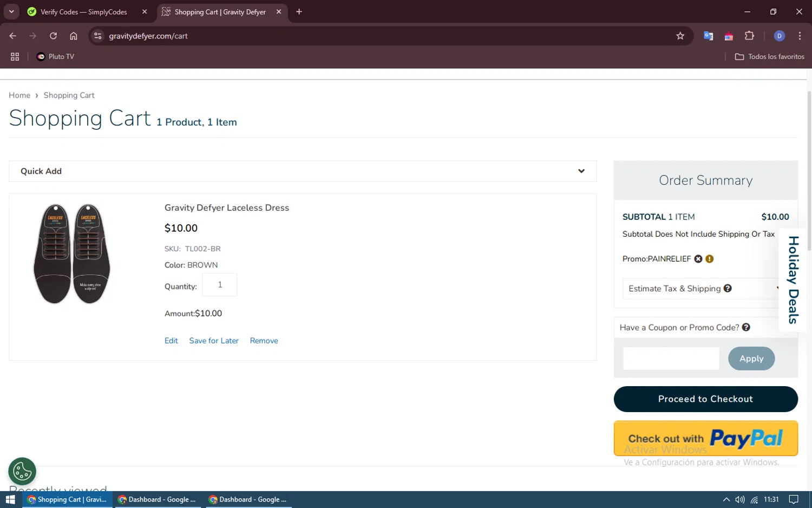Click the page vertical scrollbar
The width and height of the screenshot is (812, 508).
[809, 171]
